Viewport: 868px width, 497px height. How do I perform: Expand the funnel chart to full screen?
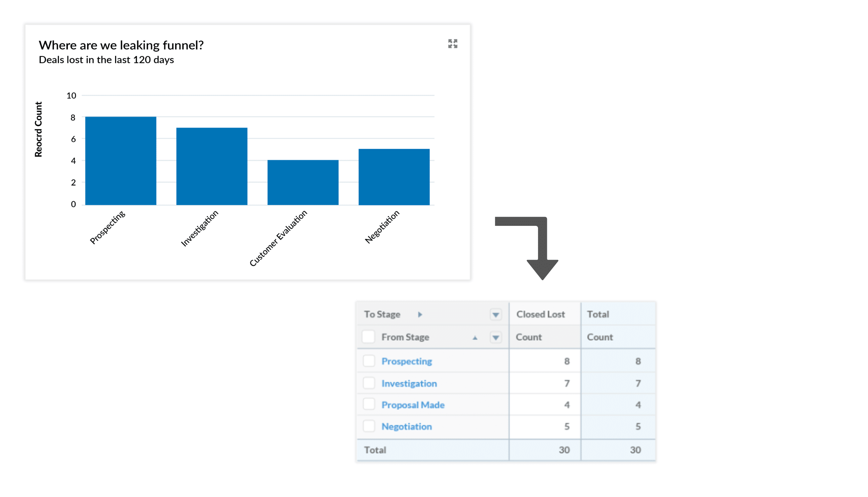tap(453, 44)
